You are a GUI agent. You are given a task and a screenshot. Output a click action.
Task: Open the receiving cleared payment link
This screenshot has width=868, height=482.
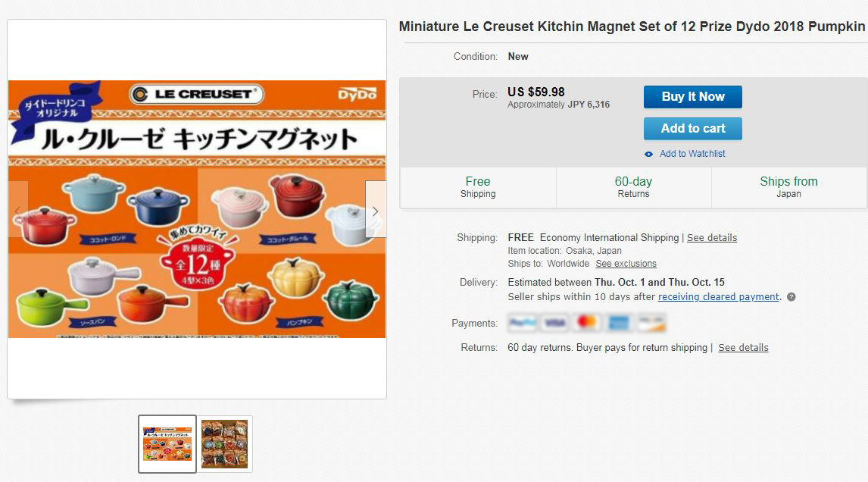(x=718, y=297)
